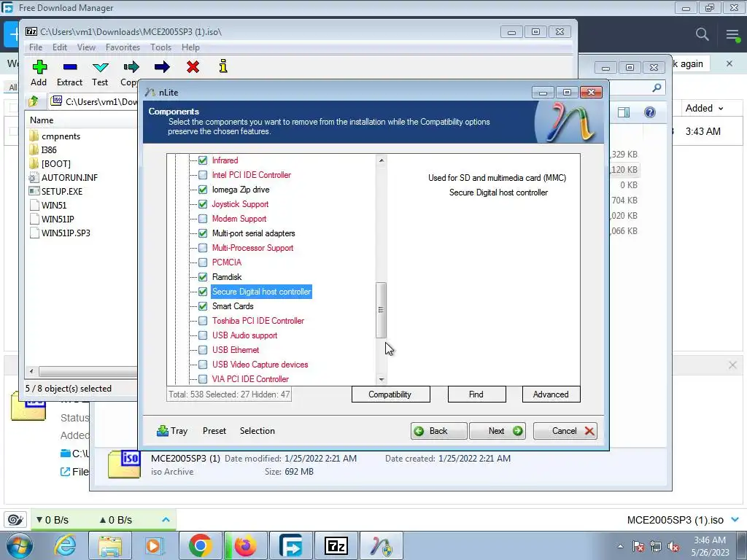Check Toshiba PCI IDE Controller checkbox

coord(203,321)
